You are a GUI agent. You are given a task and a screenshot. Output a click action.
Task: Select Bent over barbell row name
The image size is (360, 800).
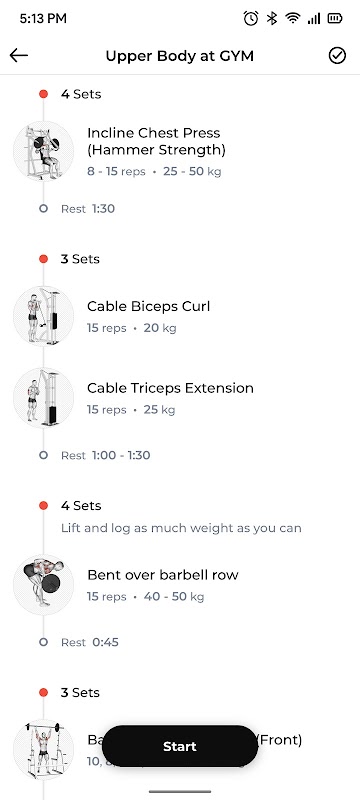(x=163, y=575)
